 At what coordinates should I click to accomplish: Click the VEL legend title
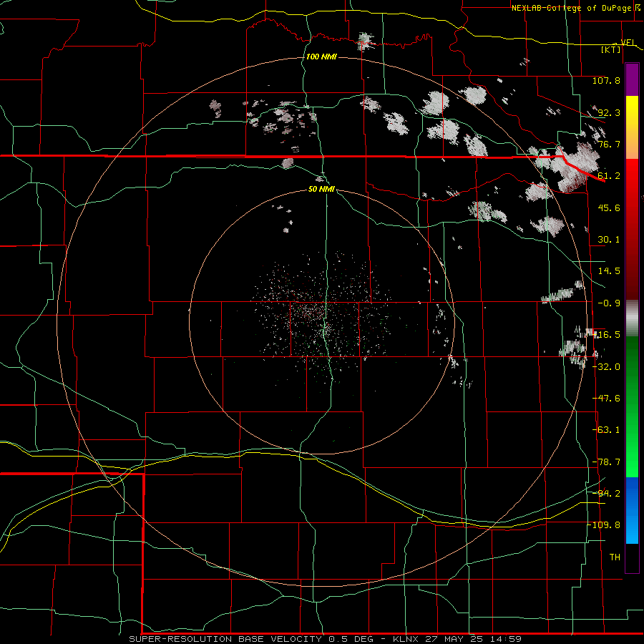627,42
